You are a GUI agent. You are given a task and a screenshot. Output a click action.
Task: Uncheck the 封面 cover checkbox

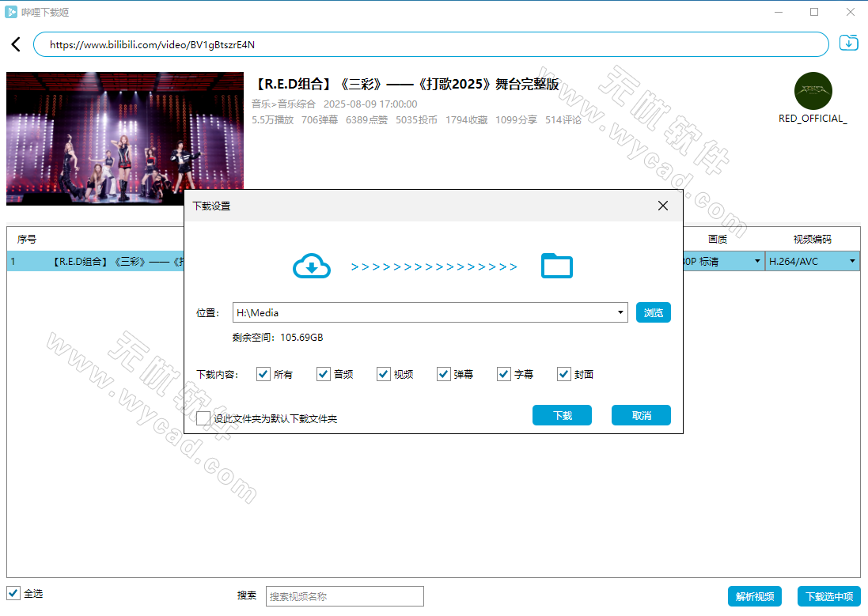coord(564,374)
